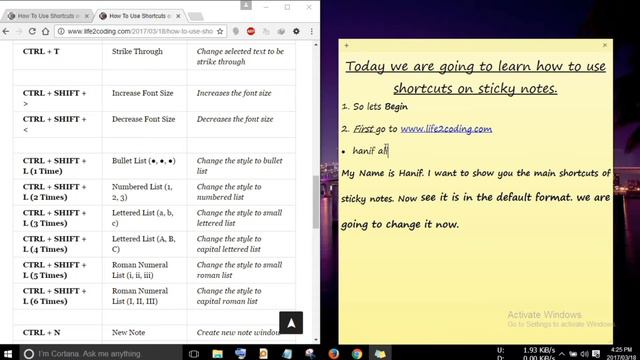The width and height of the screenshot is (640, 360).
Task: Click the Chrome profile user button
Action: pyautogui.click(x=246, y=5)
